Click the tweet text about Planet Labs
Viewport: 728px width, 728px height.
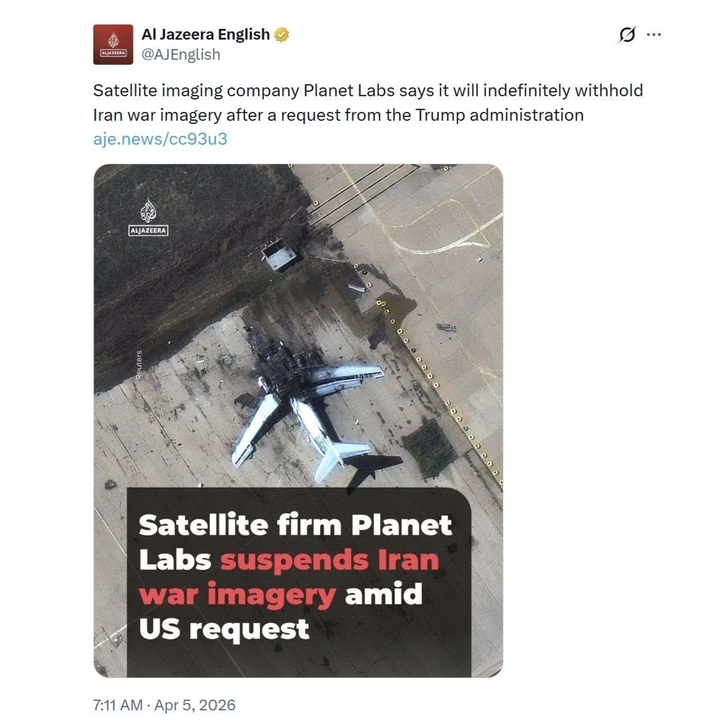367,103
